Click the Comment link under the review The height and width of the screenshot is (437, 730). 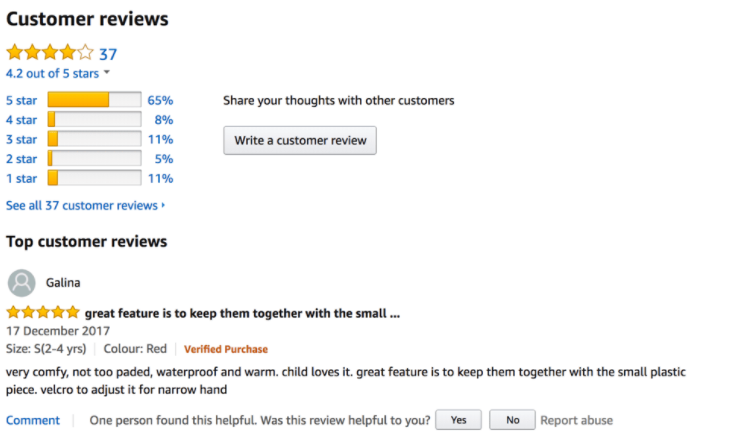click(x=33, y=421)
